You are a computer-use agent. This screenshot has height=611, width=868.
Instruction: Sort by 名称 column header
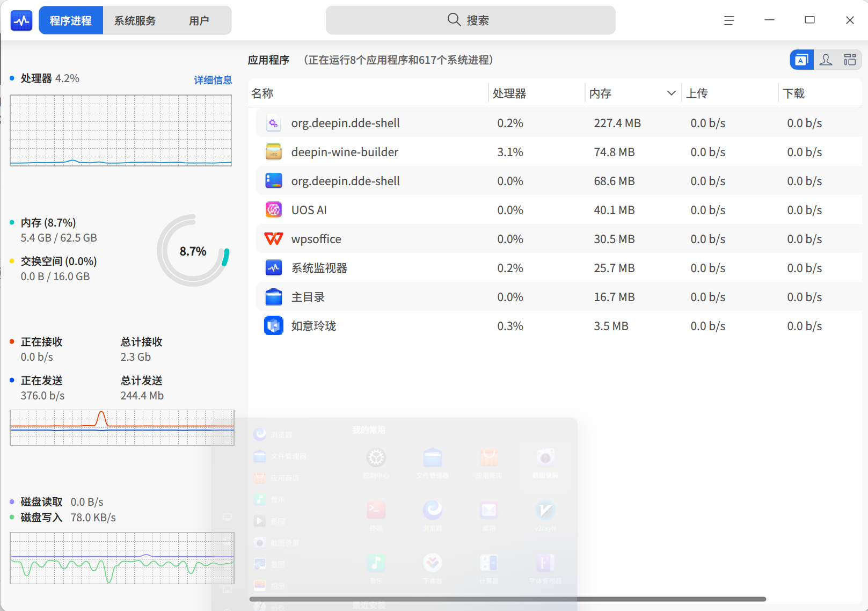[x=368, y=93]
